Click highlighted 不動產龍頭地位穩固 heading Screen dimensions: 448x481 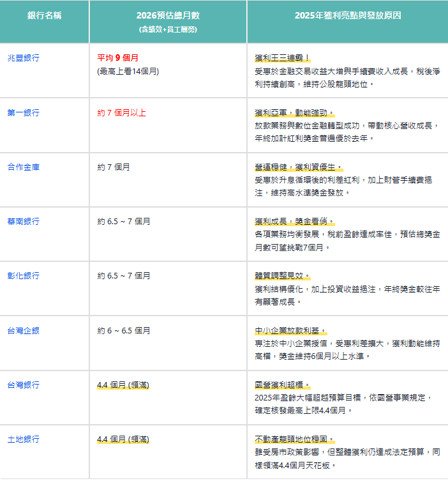point(294,439)
